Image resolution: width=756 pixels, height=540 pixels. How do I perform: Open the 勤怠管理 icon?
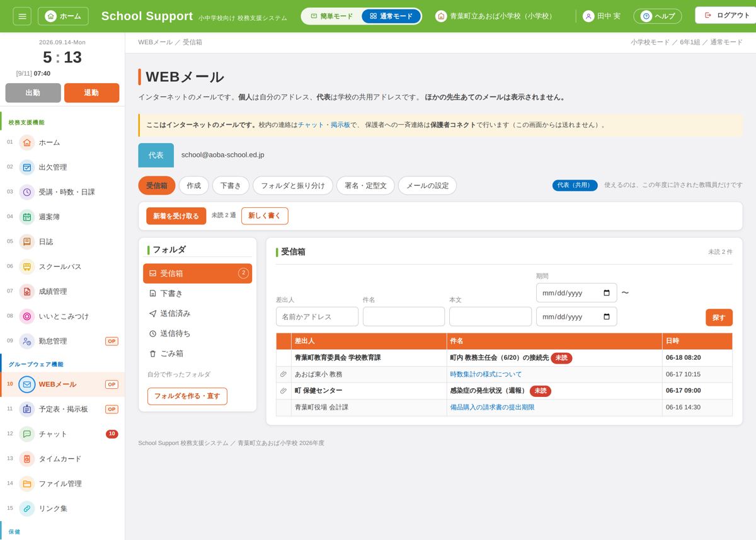(x=27, y=341)
